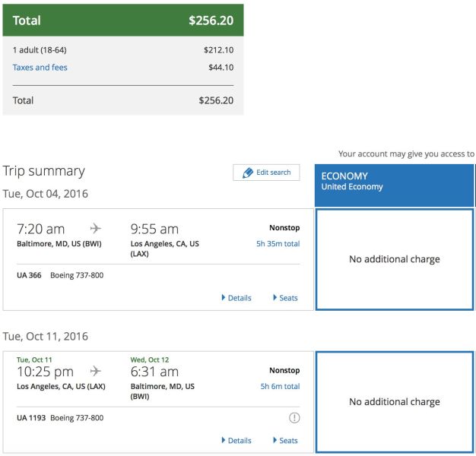476x456 pixels.
Task: Expand Details for flight UA 1193
Action: [x=236, y=440]
